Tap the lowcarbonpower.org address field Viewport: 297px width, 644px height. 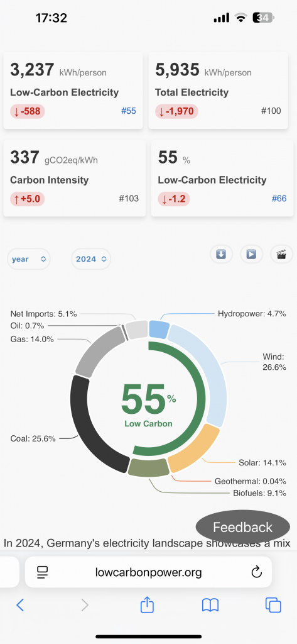point(148,572)
